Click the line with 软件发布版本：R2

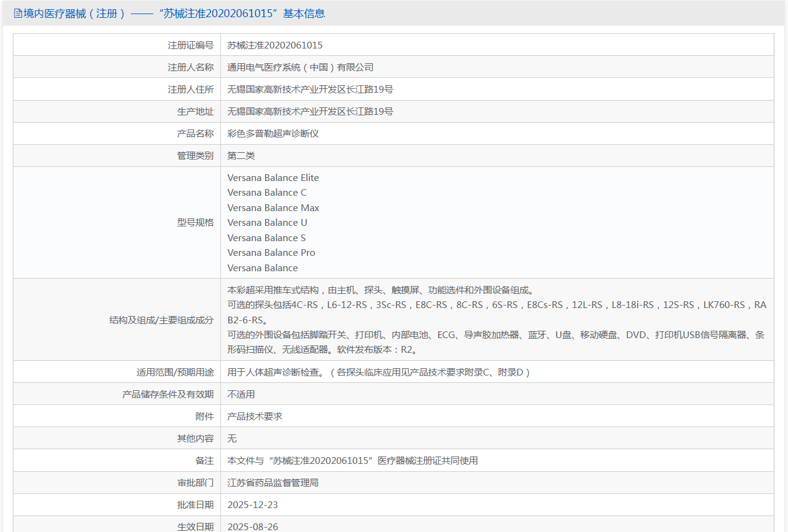[x=323, y=350]
